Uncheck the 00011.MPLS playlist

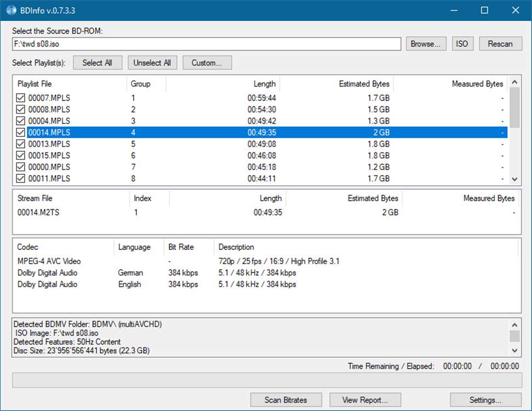coord(21,179)
